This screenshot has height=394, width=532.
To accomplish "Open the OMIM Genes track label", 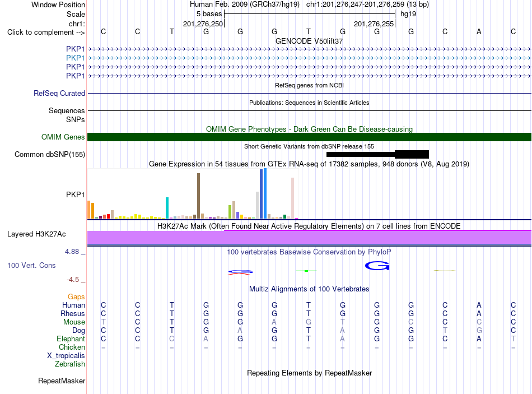I will tap(63, 137).
